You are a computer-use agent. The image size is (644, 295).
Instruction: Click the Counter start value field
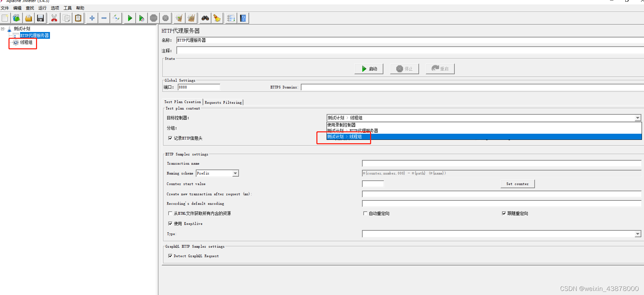(x=373, y=184)
